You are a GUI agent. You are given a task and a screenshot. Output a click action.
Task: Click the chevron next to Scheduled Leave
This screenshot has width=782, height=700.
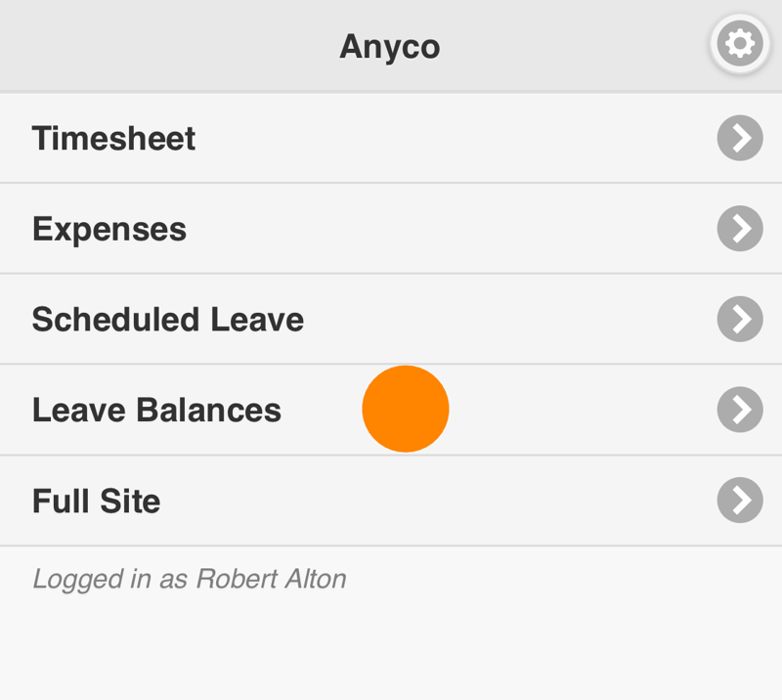coord(739,319)
